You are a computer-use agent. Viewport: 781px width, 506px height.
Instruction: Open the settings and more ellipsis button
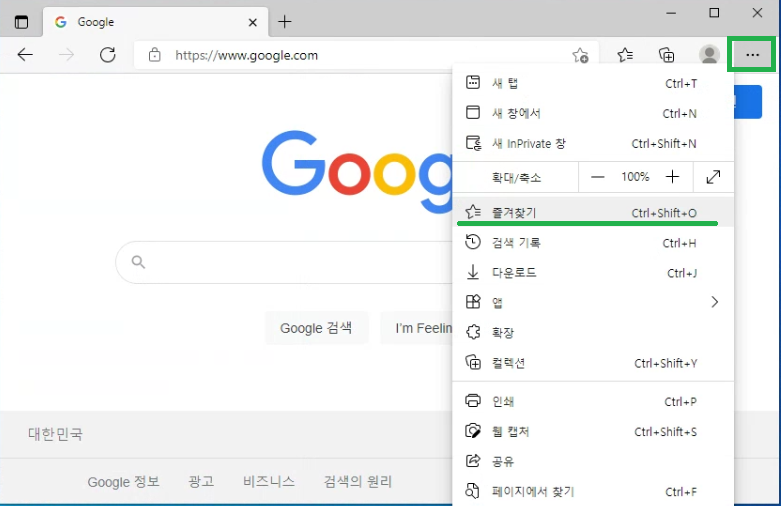tap(752, 55)
